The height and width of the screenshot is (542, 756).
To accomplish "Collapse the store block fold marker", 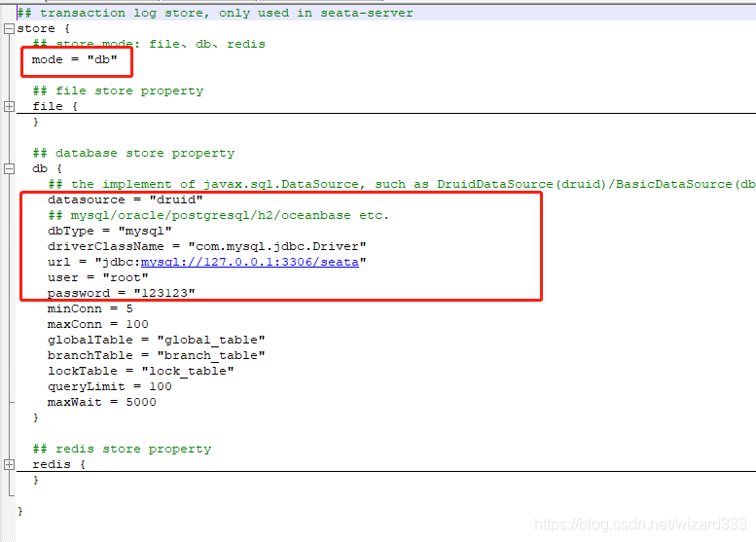I will click(9, 29).
